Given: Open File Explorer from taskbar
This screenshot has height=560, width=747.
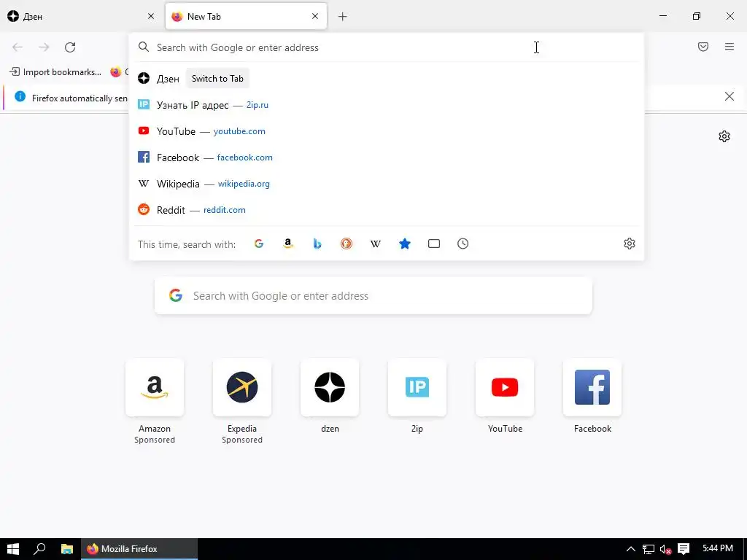Looking at the screenshot, I should pos(66,549).
